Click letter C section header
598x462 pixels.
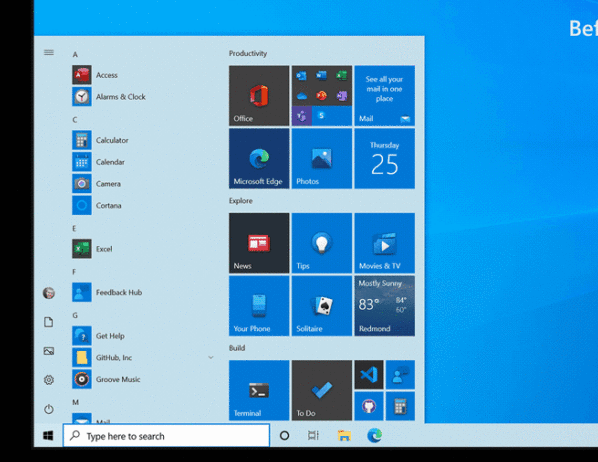75,119
